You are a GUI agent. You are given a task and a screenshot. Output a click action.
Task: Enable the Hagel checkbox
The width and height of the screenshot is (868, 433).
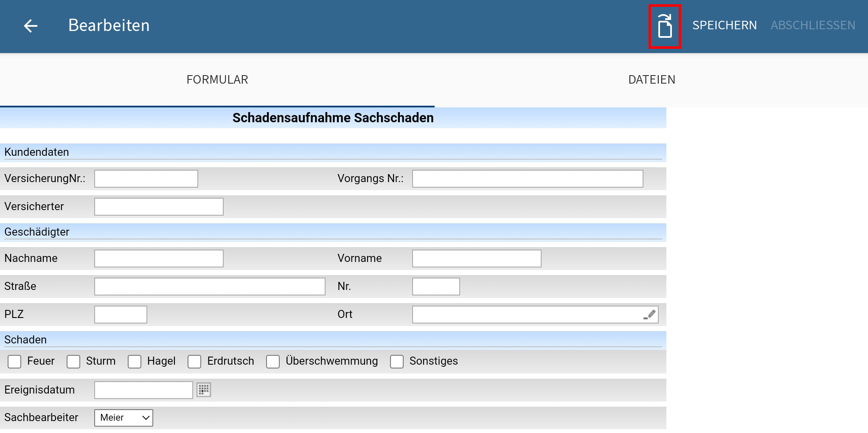coord(135,362)
